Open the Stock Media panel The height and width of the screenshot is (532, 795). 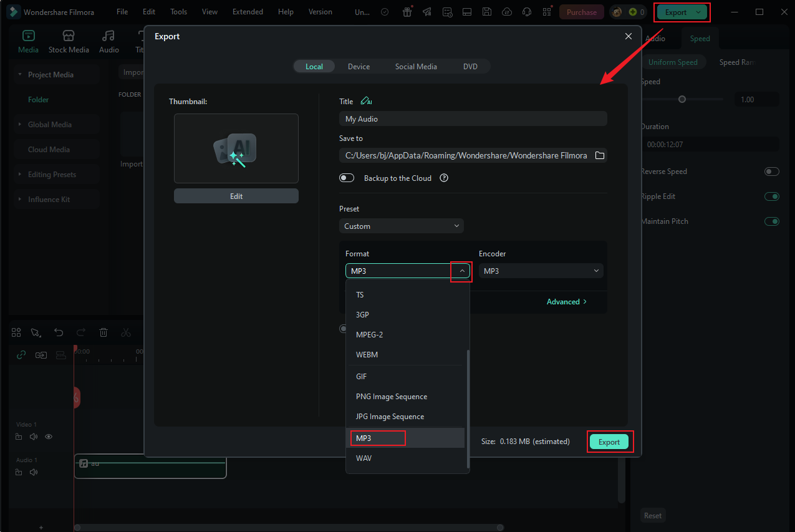click(69, 41)
